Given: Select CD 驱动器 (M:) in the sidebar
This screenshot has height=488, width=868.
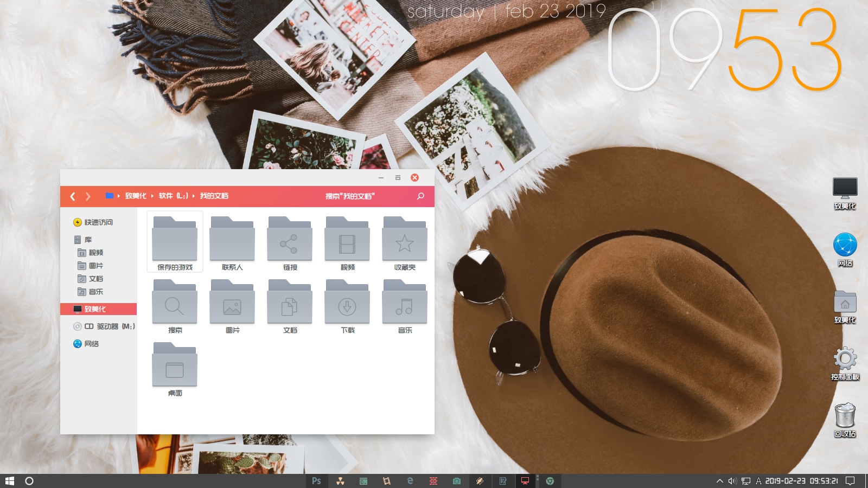Looking at the screenshot, I should [108, 326].
